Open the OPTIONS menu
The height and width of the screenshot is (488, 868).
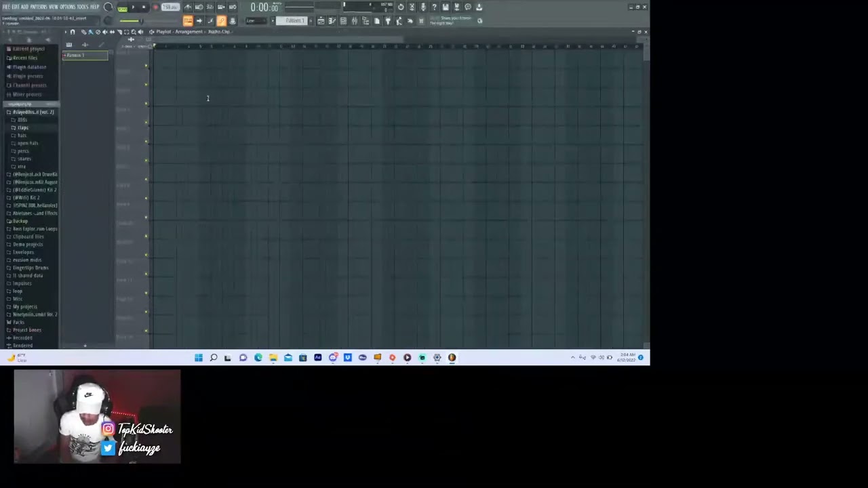point(67,7)
